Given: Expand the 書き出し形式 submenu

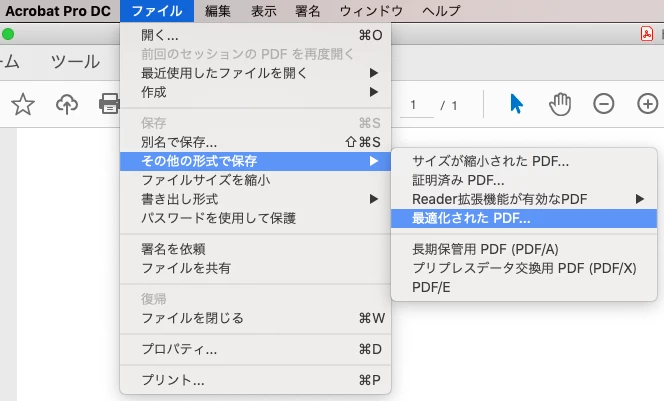Looking at the screenshot, I should click(x=255, y=199).
